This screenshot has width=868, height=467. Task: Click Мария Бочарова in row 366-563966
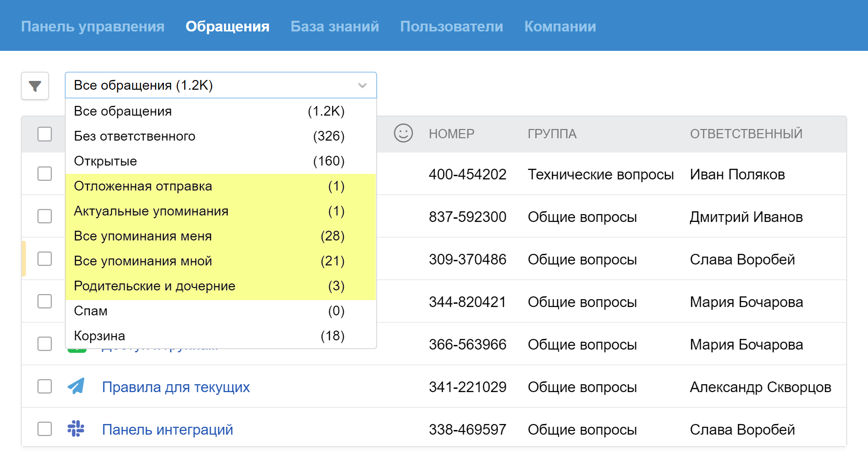point(746,344)
